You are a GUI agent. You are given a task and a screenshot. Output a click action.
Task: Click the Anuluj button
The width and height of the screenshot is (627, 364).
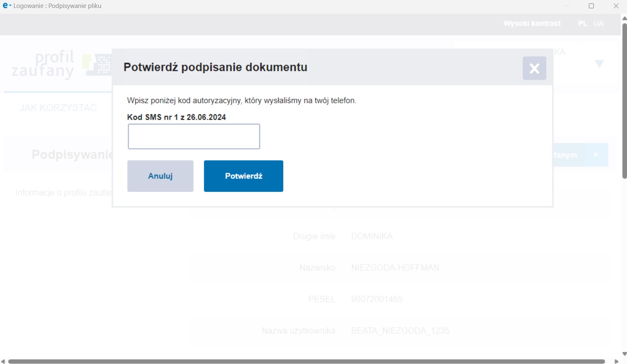pyautogui.click(x=160, y=176)
